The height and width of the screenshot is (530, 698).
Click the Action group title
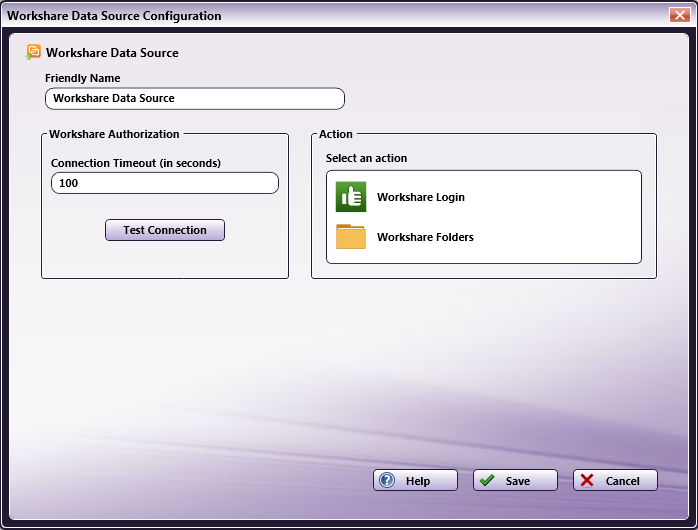(336, 134)
